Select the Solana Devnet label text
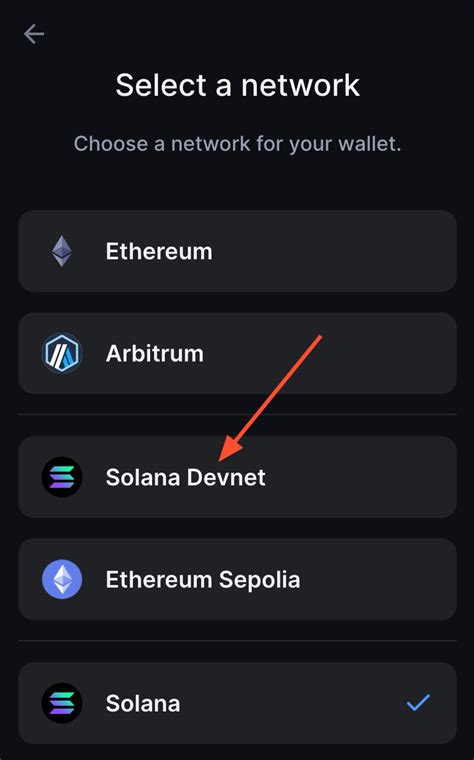The height and width of the screenshot is (760, 474). (186, 477)
